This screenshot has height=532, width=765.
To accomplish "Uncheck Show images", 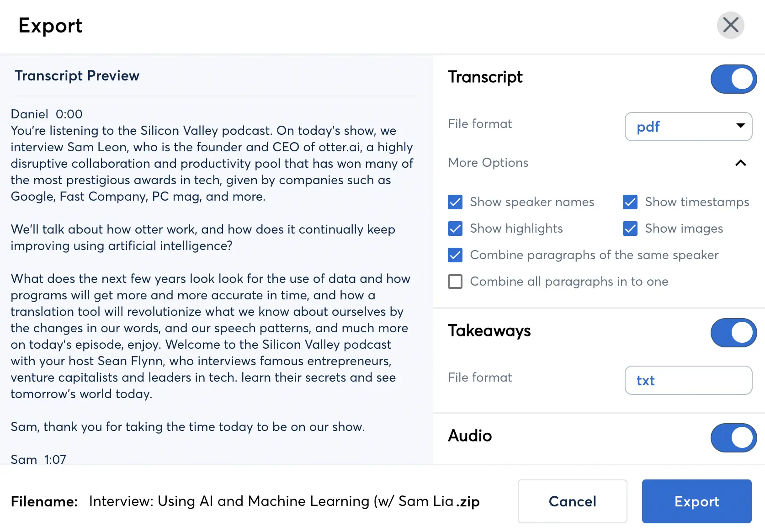I will (x=630, y=229).
